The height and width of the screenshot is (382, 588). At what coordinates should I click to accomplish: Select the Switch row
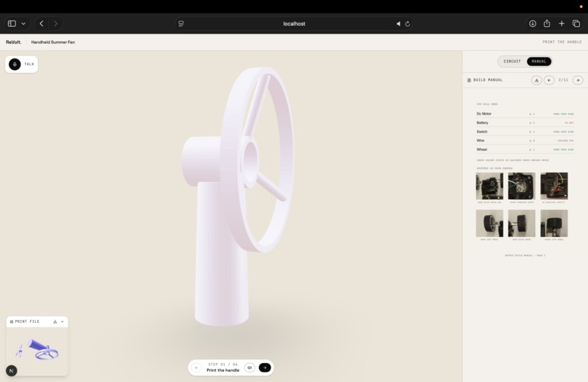coord(525,131)
